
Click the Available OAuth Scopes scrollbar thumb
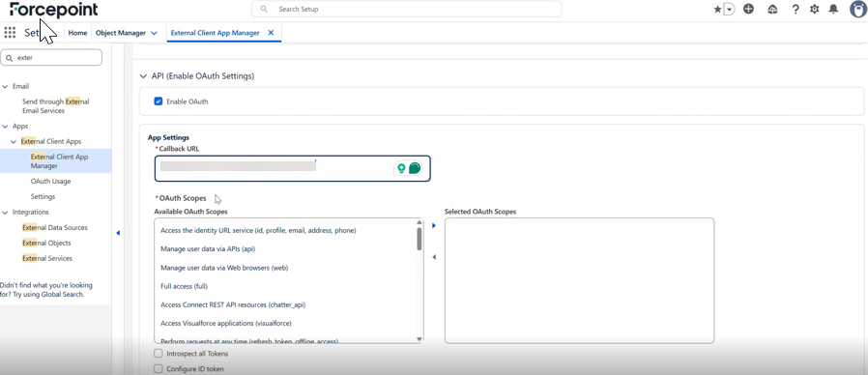(420, 239)
